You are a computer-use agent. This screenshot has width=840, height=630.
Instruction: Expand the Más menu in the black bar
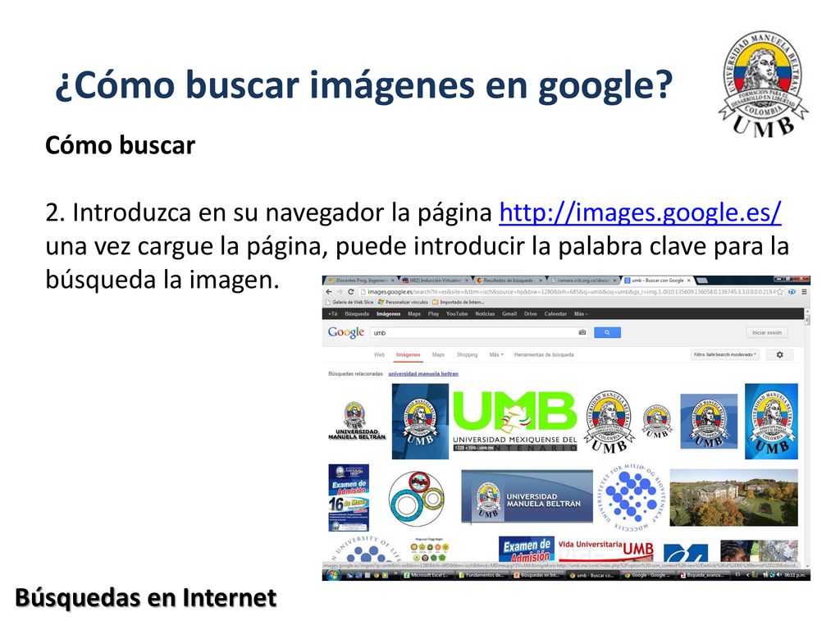click(x=581, y=314)
